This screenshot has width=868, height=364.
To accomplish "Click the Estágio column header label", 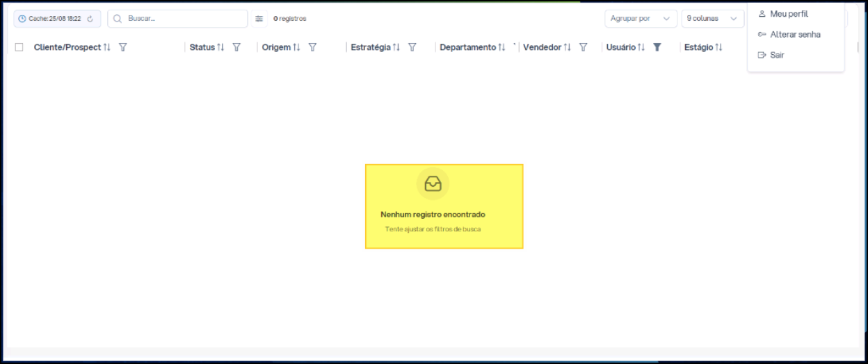I will [699, 47].
